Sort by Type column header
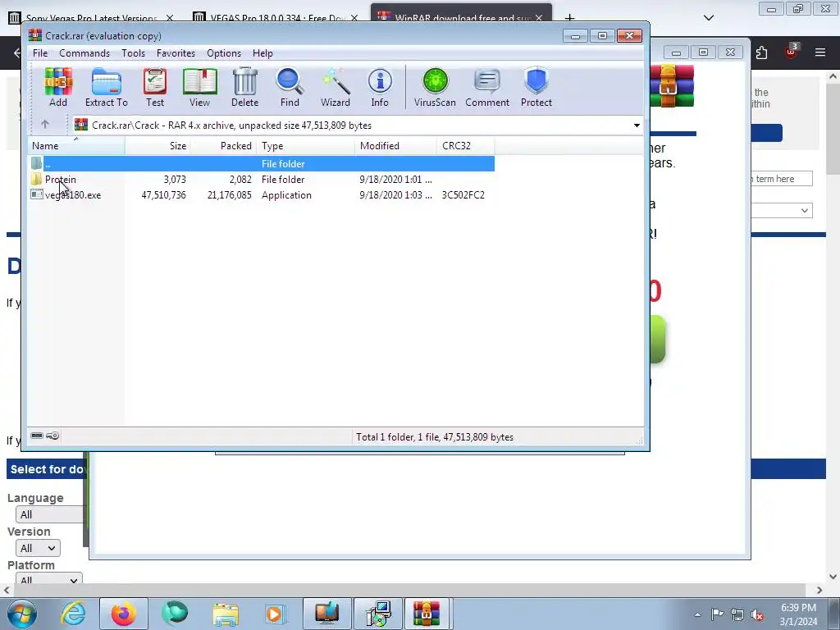 tap(305, 146)
